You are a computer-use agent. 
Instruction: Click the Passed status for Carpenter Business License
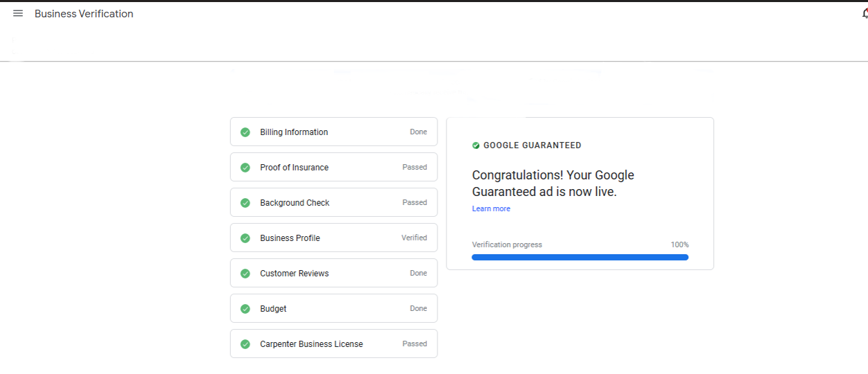[x=415, y=344]
